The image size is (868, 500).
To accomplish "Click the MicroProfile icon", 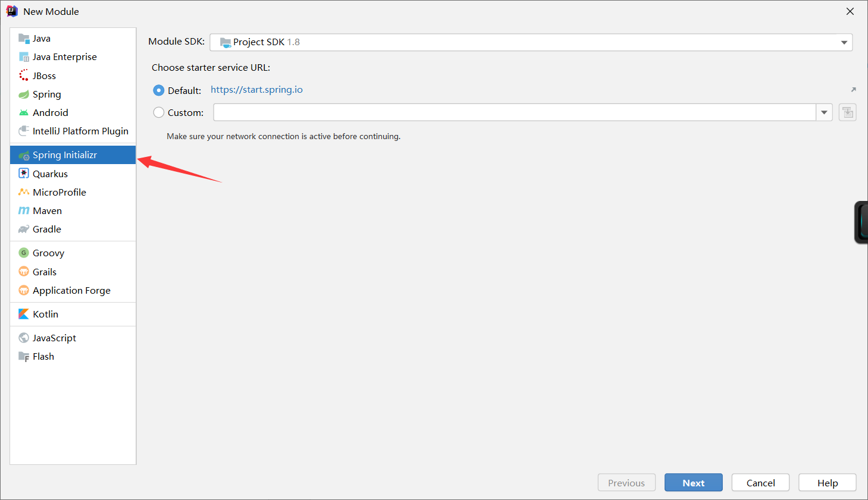I will tap(24, 192).
